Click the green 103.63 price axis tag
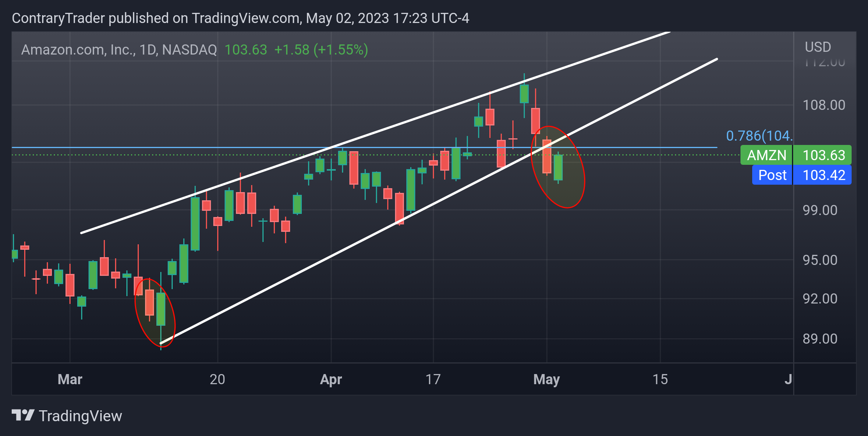The height and width of the screenshot is (436, 868). pos(823,155)
